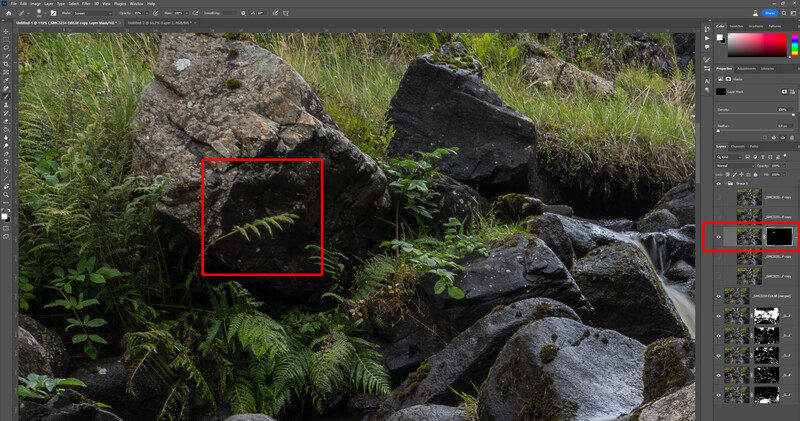The width and height of the screenshot is (800, 421).
Task: Open the layer blend mode Normal dropdown
Action: pos(735,166)
